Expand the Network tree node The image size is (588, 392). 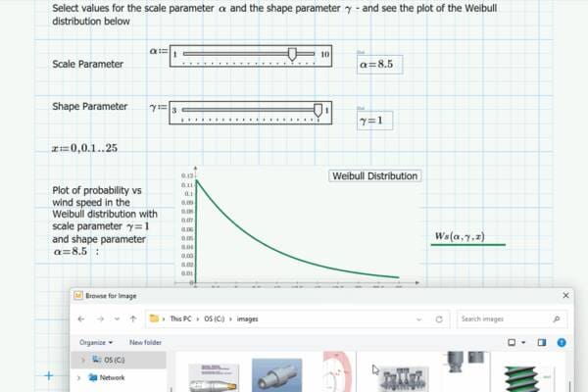click(78, 377)
